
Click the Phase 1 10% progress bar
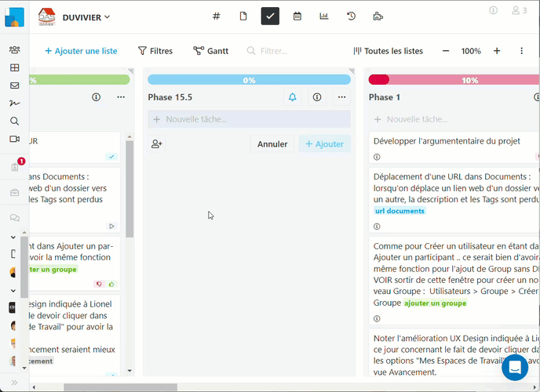pyautogui.click(x=454, y=80)
